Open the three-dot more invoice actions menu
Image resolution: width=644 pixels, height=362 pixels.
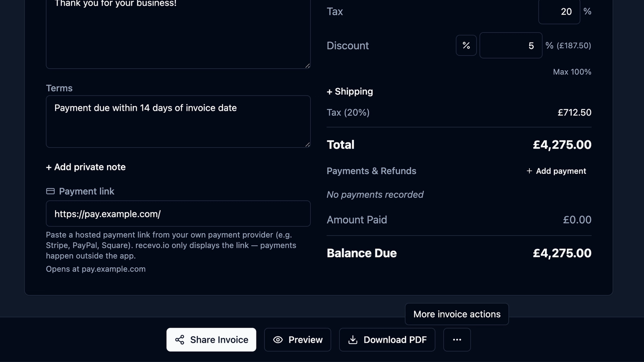457,339
